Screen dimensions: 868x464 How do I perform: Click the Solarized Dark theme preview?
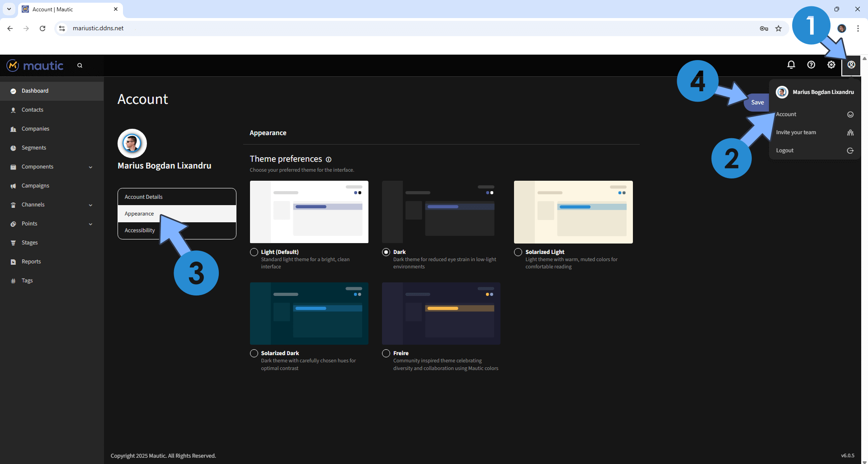point(309,314)
